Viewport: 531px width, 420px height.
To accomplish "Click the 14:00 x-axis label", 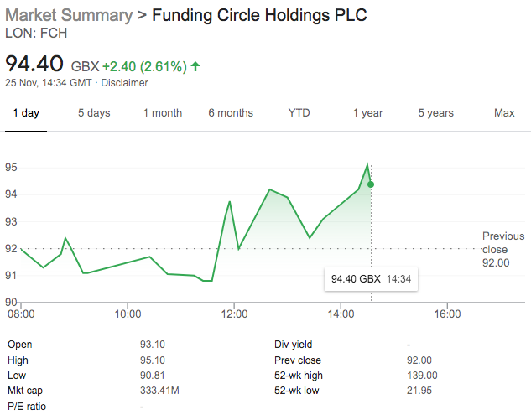I will (341, 314).
